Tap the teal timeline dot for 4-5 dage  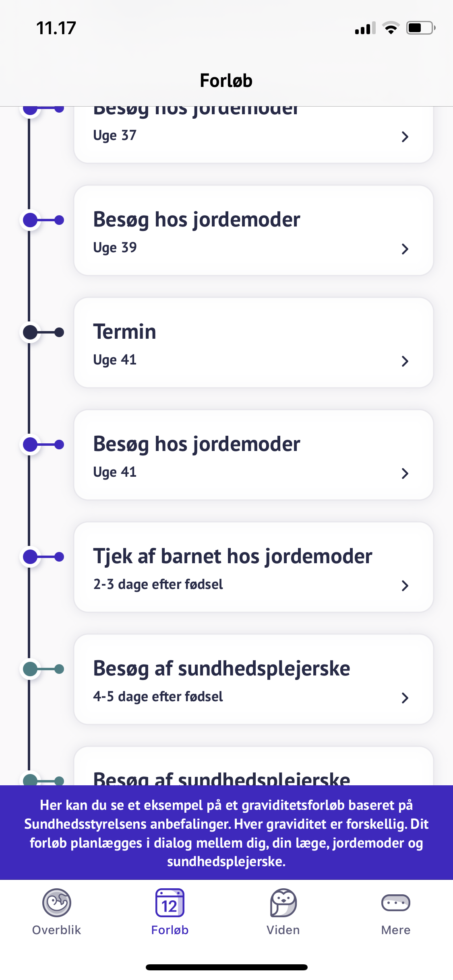[30, 669]
